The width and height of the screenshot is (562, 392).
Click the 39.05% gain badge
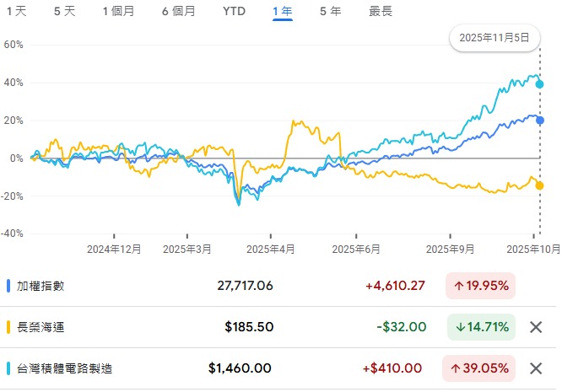(478, 368)
